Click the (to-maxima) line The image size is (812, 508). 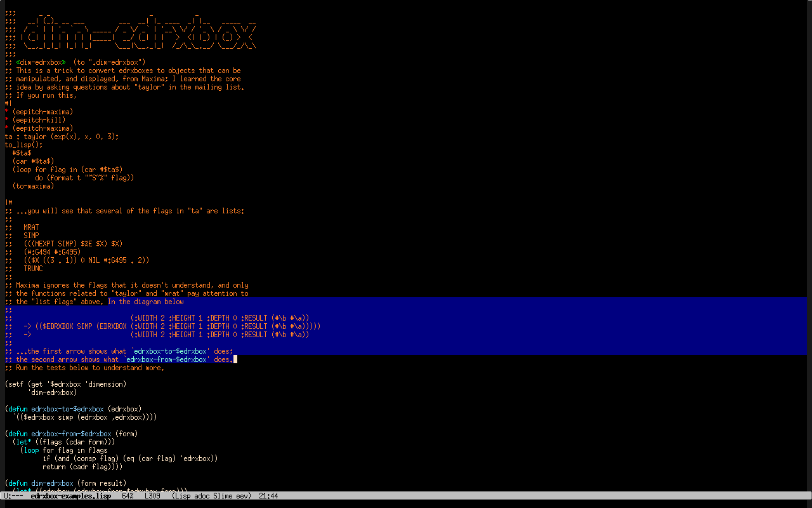[33, 186]
